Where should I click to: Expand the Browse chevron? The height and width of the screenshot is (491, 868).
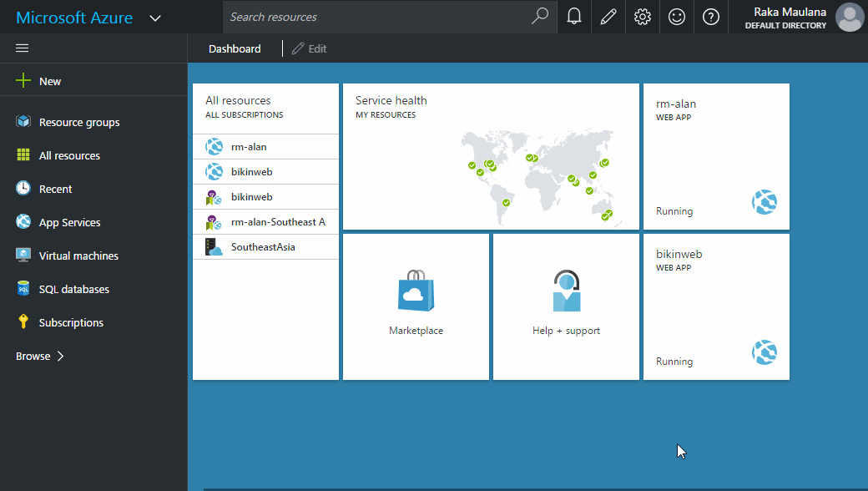[x=61, y=356]
